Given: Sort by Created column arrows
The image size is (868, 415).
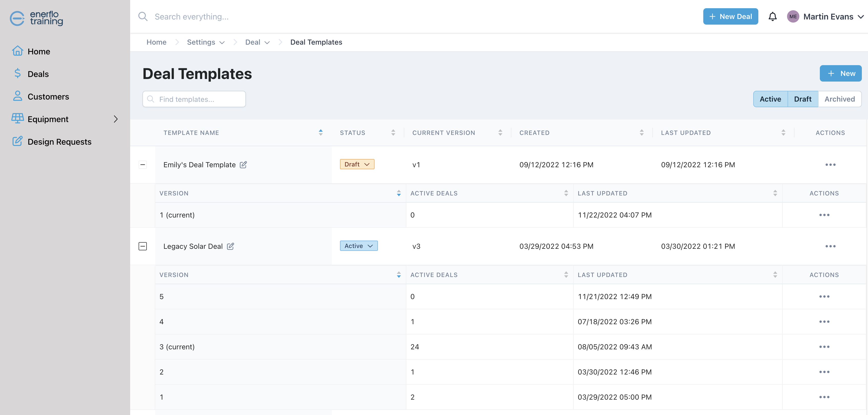Looking at the screenshot, I should pyautogui.click(x=642, y=133).
